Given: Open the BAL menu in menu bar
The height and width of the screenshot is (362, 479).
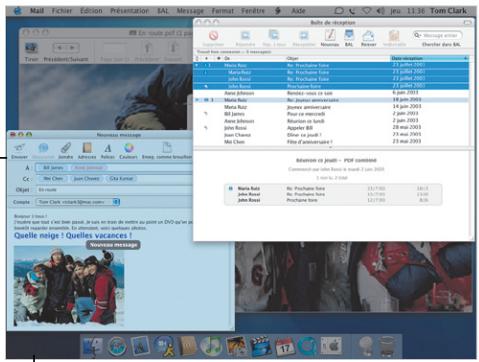Looking at the screenshot, I should (x=163, y=11).
